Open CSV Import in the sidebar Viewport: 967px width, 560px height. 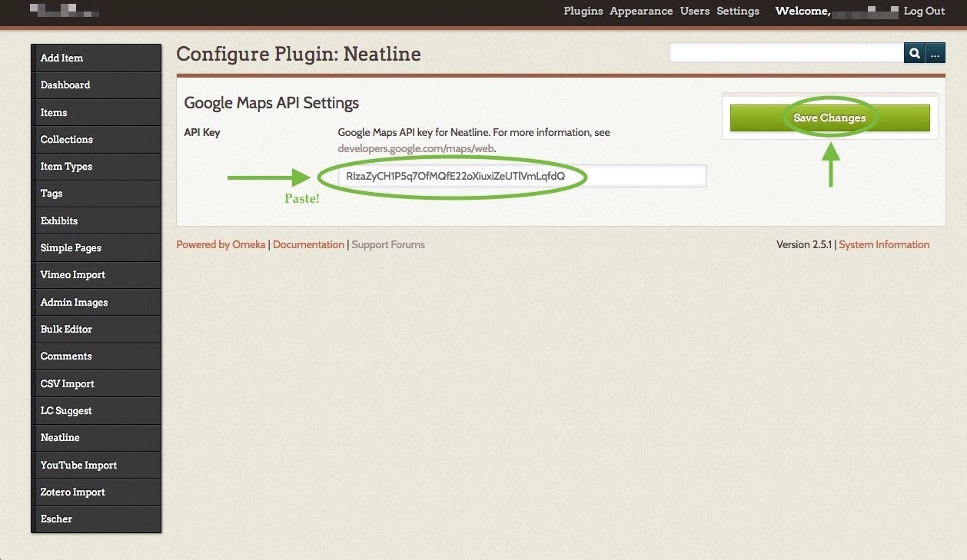coord(96,383)
